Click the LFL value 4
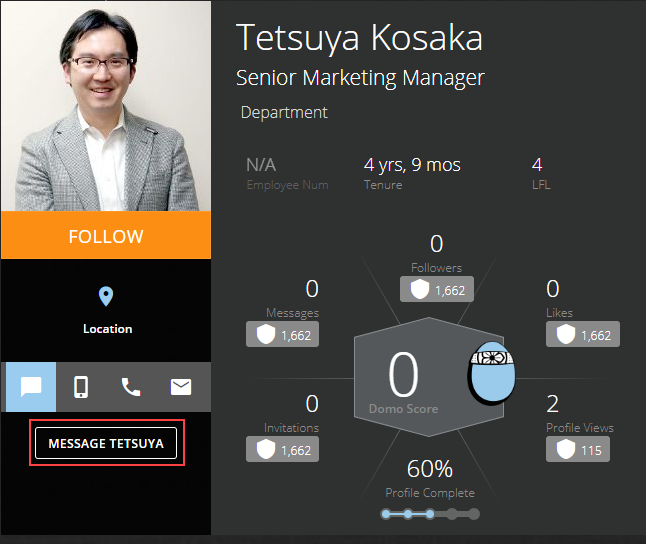The height and width of the screenshot is (544, 646). pyautogui.click(x=537, y=165)
